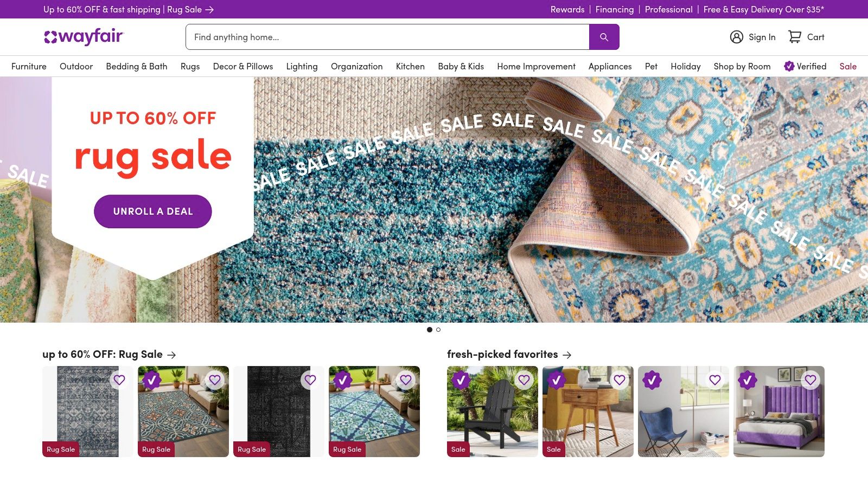Screen dimensions: 868x488
Task: Click the UNROLL A DEAL button
Action: pos(152,211)
